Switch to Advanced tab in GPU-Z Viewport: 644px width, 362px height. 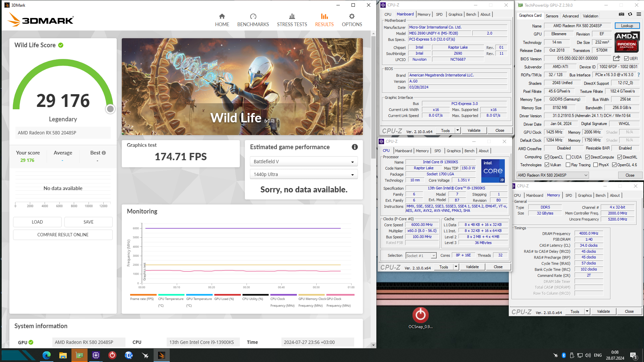(x=571, y=16)
